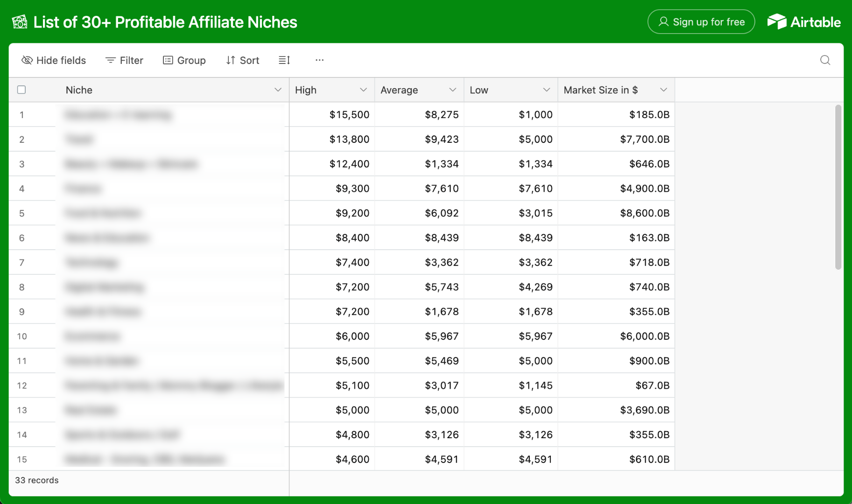852x504 pixels.
Task: Open the Sort menu
Action: tap(243, 60)
